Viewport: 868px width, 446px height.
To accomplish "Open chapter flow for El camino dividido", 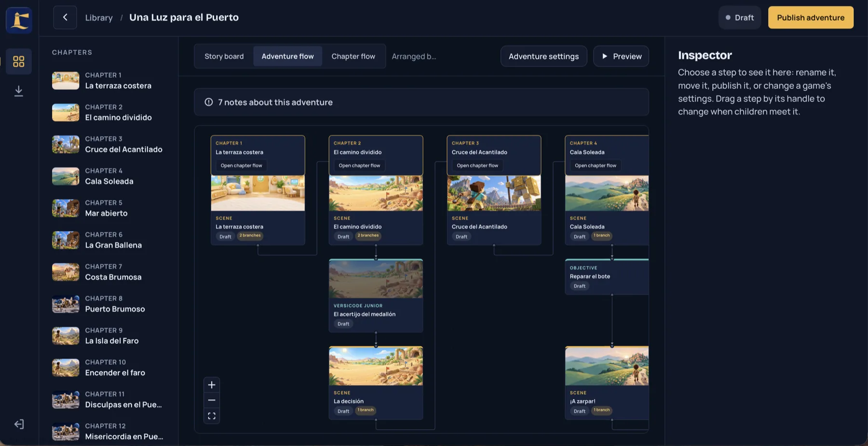I will click(359, 165).
